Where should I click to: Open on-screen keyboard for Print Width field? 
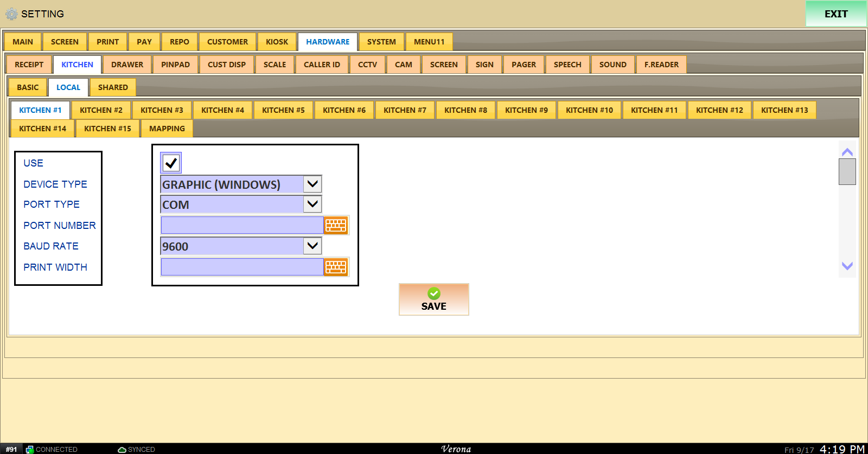[x=336, y=267]
